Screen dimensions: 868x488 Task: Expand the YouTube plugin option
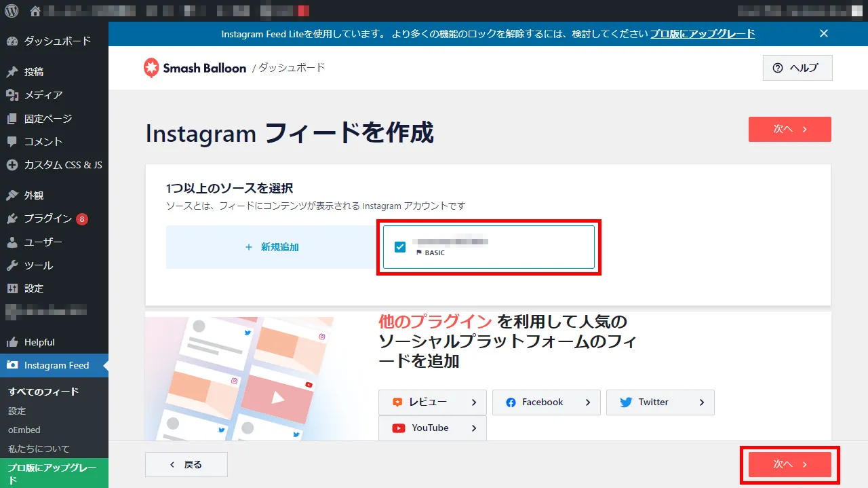click(432, 428)
